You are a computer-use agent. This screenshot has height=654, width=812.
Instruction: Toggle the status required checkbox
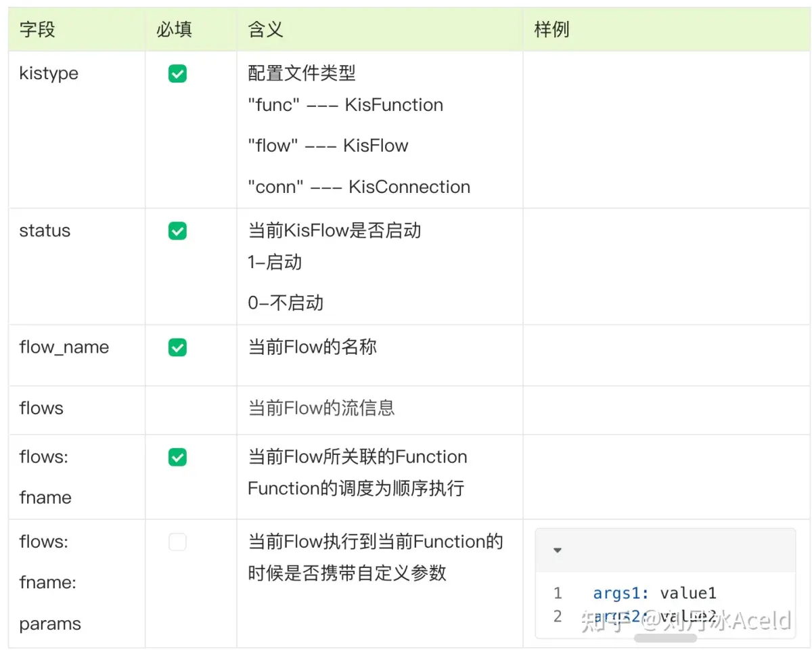[x=177, y=232]
